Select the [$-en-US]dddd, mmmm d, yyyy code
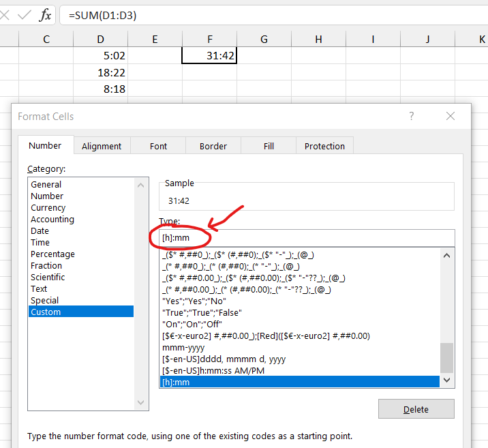 point(300,359)
